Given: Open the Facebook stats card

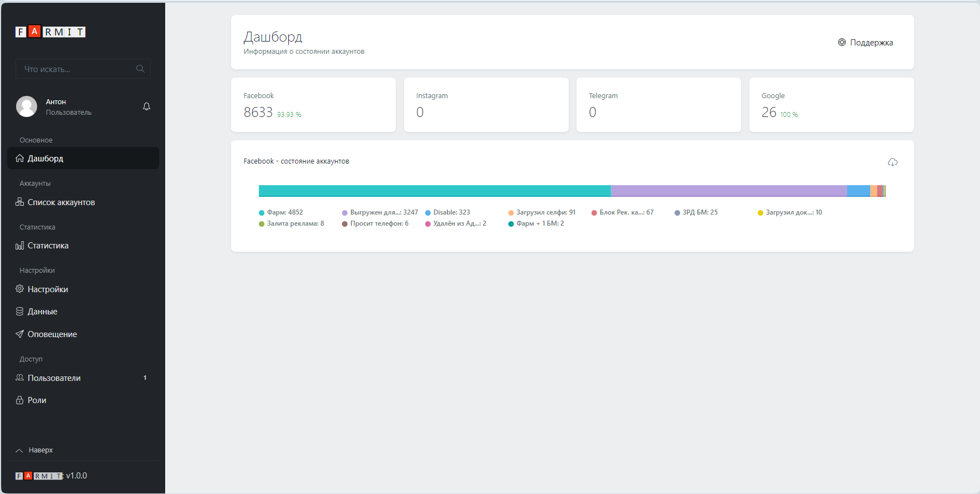Looking at the screenshot, I should [313, 105].
